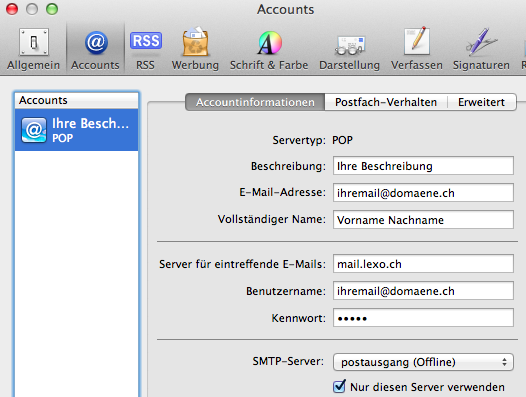
Task: Click the Benutzername input field
Action: point(423,291)
